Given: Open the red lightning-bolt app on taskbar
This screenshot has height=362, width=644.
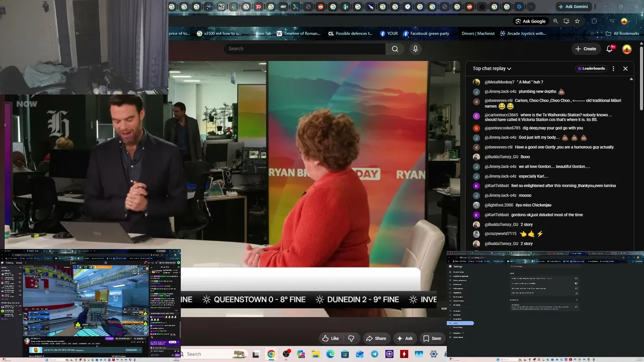Looking at the screenshot, I should (x=404, y=354).
